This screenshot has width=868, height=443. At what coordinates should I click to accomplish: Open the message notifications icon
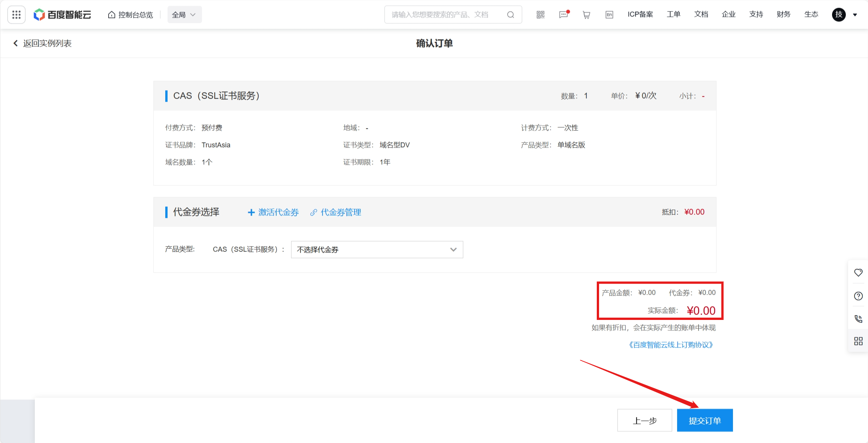point(563,15)
